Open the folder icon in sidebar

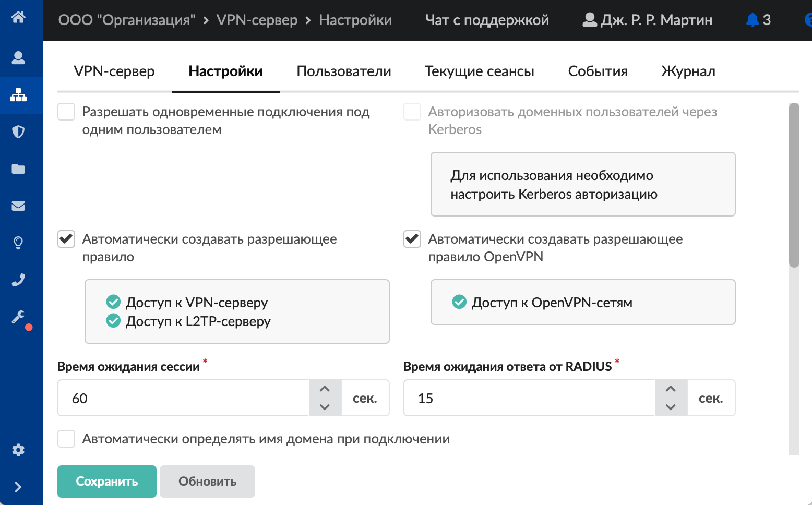(x=18, y=169)
